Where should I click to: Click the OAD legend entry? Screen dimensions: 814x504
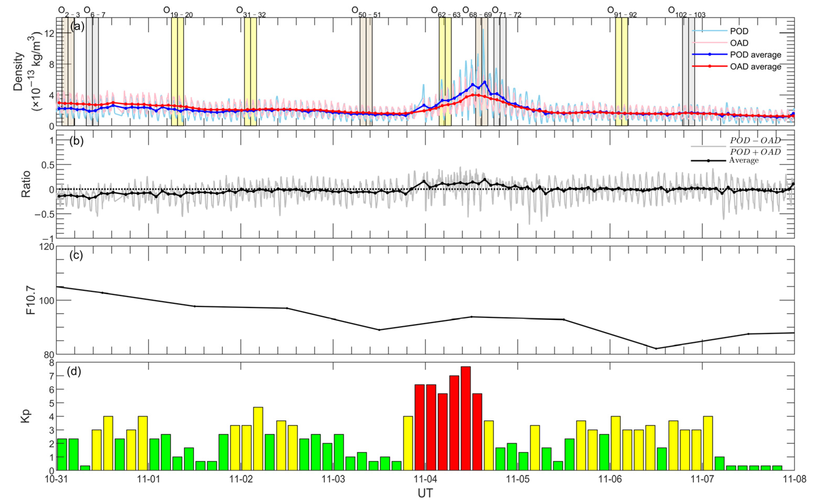point(739,43)
